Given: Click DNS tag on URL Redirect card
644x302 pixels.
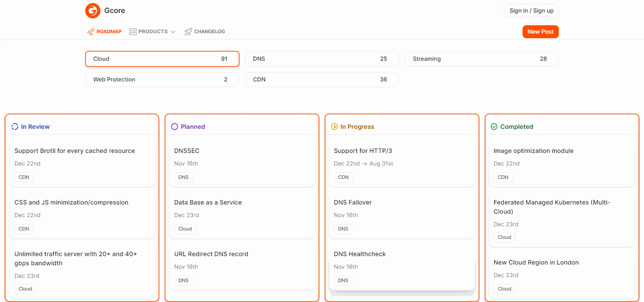Looking at the screenshot, I should 183,280.
